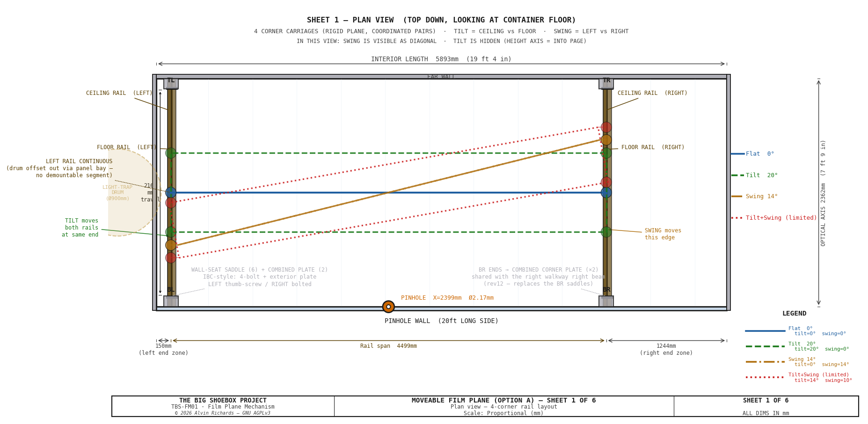Click 'TILT moves both rails at same end' note
The width and height of the screenshot is (868, 424).
point(80,228)
